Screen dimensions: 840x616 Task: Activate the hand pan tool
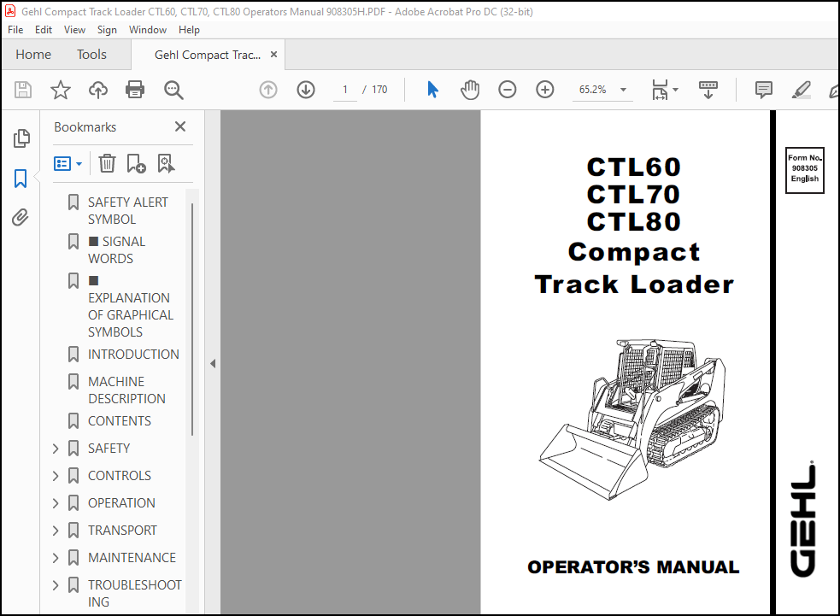click(x=470, y=90)
